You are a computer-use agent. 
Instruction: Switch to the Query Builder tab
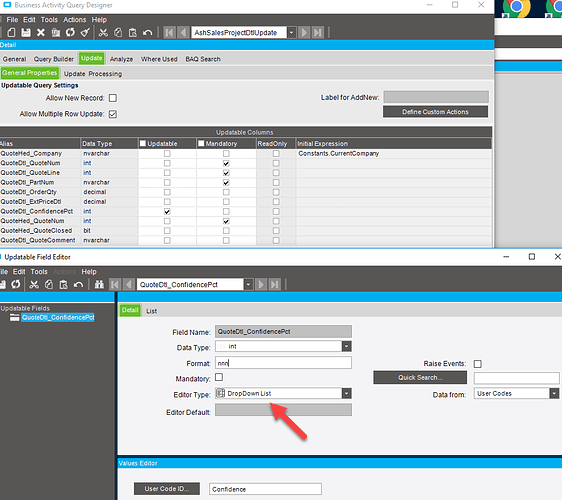pyautogui.click(x=54, y=59)
